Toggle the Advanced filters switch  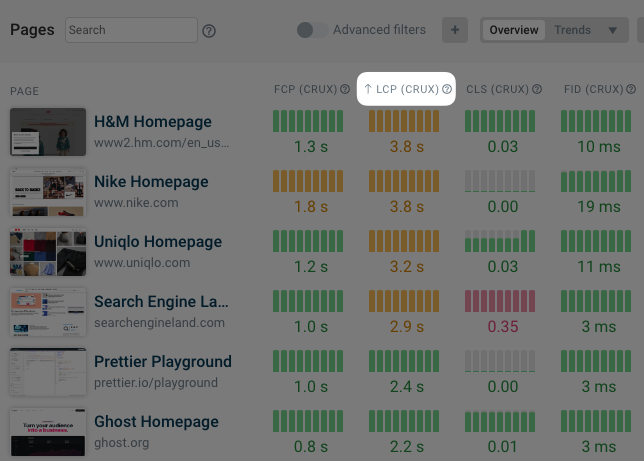pos(313,30)
